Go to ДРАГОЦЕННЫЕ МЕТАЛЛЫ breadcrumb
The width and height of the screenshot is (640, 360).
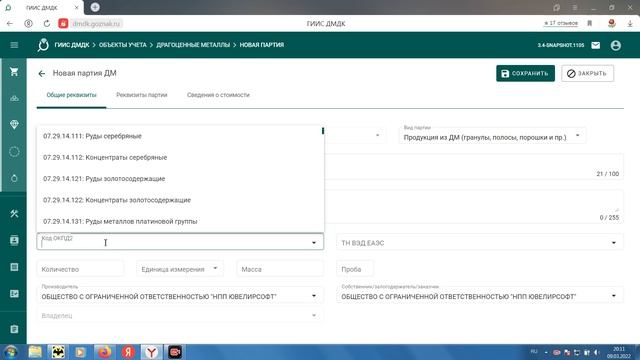193,45
